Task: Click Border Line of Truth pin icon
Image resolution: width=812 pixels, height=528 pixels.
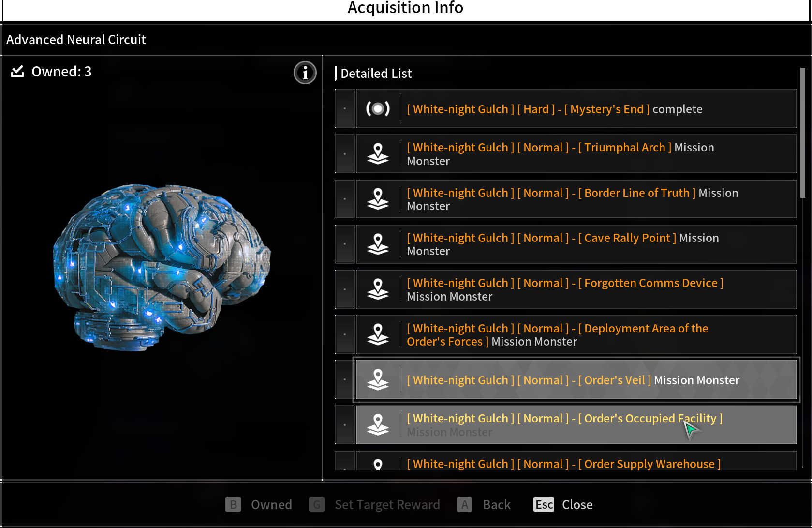Action: pyautogui.click(x=378, y=199)
